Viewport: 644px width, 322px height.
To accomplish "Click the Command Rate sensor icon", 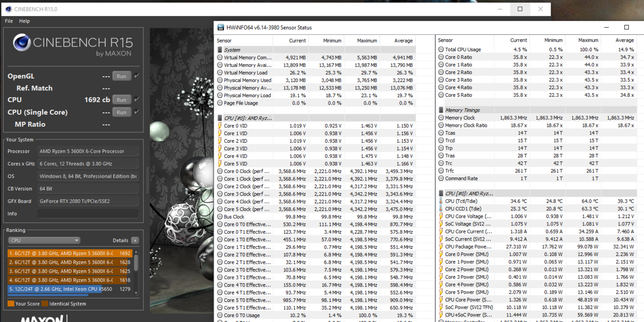I will click(441, 178).
